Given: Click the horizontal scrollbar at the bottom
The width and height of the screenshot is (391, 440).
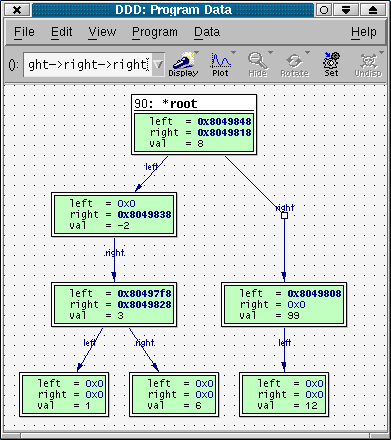Looking at the screenshot, I should pyautogui.click(x=195, y=436).
